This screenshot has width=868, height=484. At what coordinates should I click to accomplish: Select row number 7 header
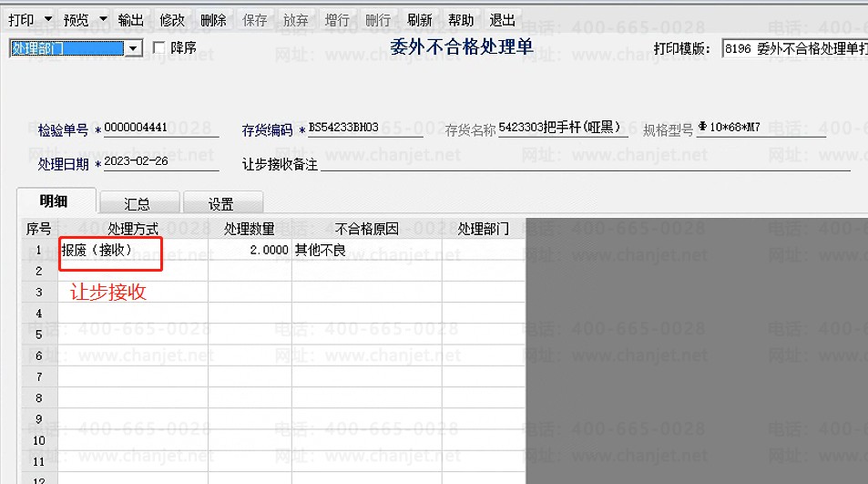(39, 376)
